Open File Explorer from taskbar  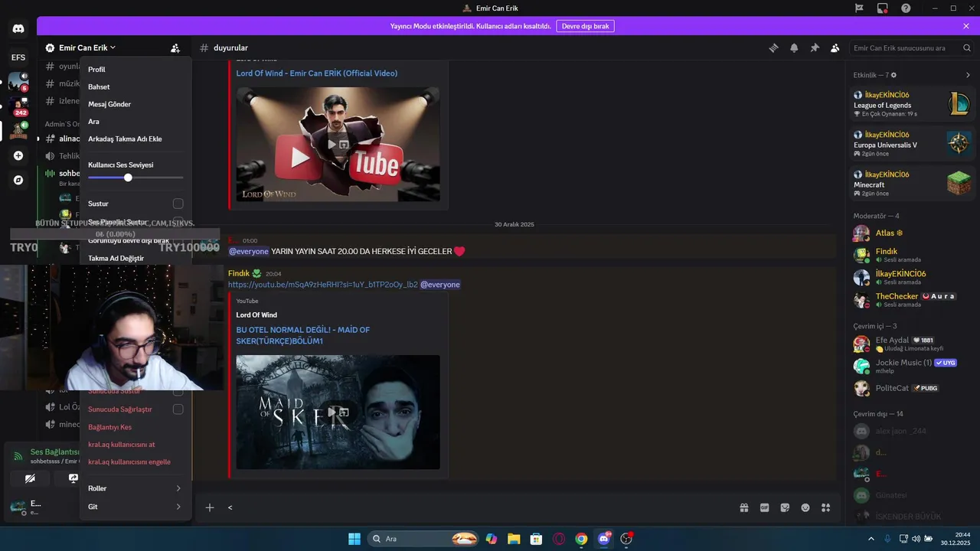514,539
